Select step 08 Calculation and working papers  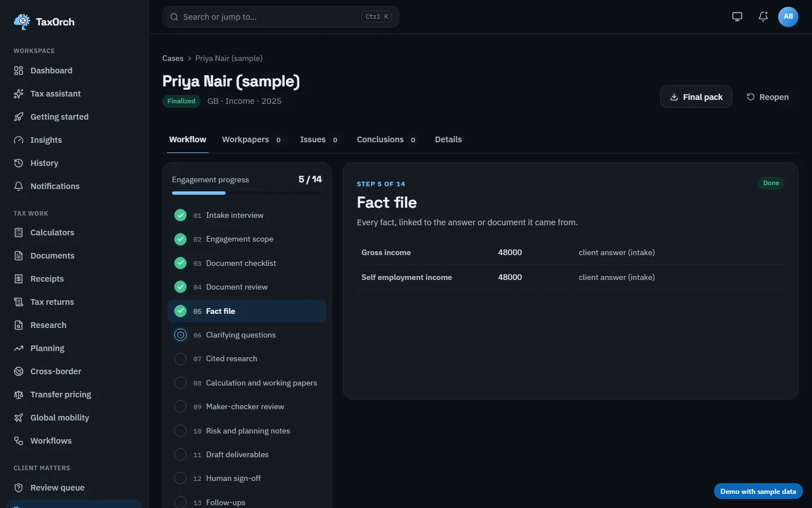point(247,383)
